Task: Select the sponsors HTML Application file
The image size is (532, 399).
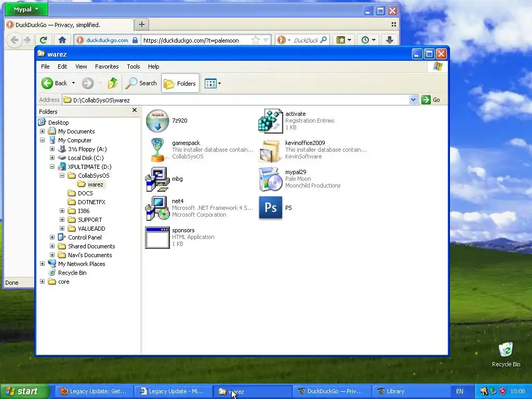Action: (157, 237)
